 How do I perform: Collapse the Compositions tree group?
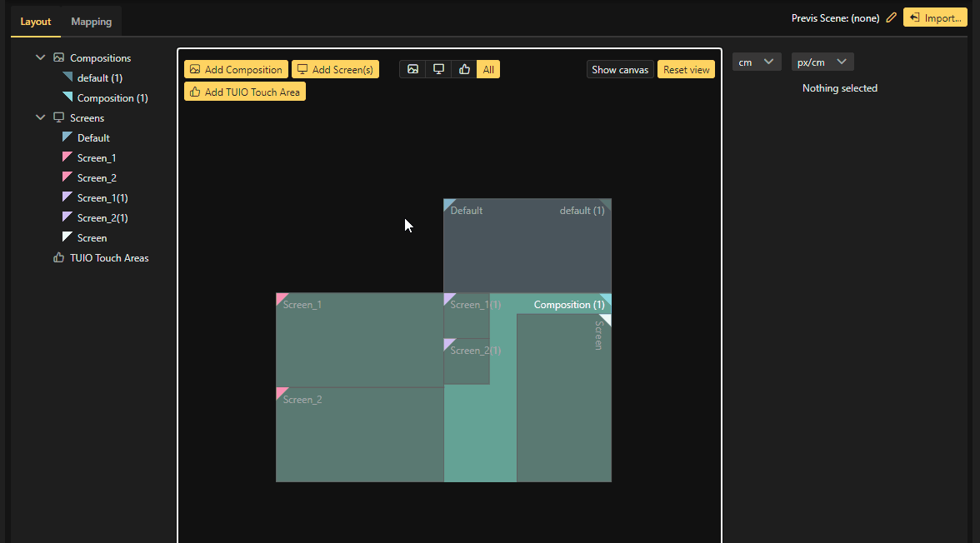40,58
